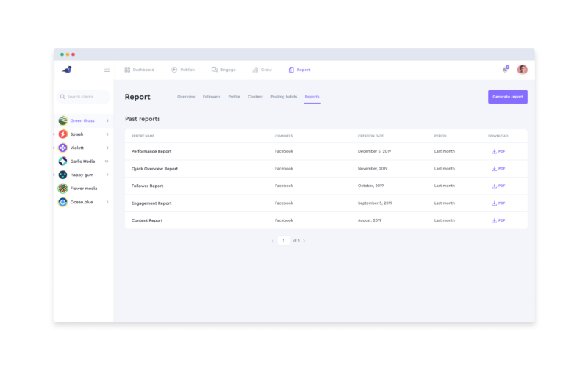Download Quick Overview Report PDF
Screen dimensions: 588x370
[x=498, y=169]
